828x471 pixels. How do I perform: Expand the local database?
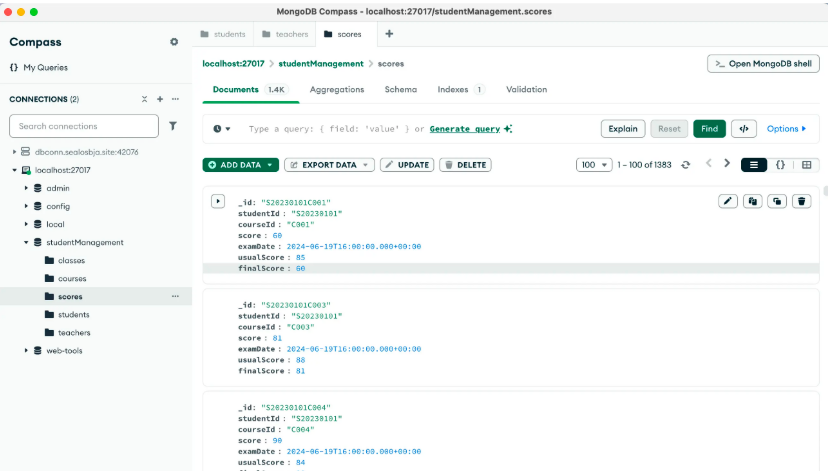pos(26,224)
